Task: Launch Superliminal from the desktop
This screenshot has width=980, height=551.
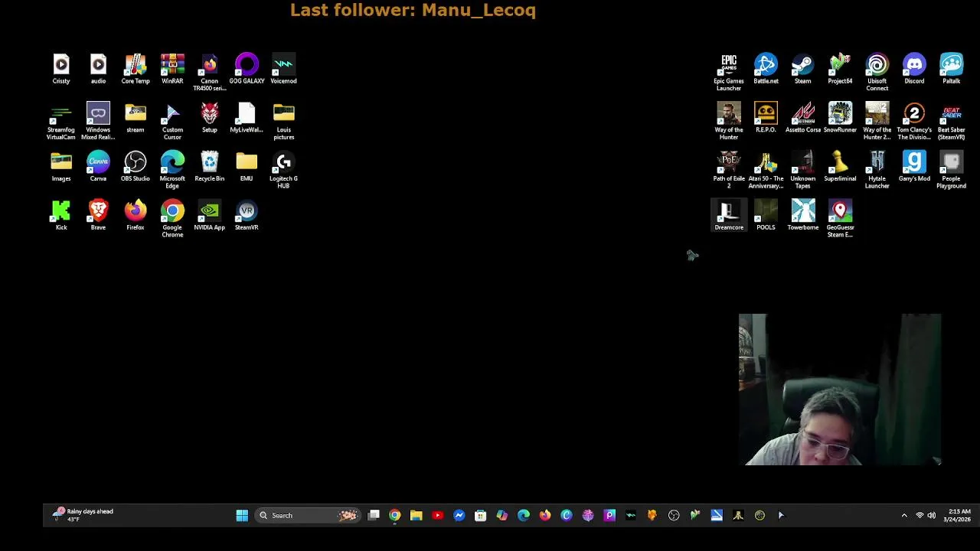Action: click(x=840, y=167)
